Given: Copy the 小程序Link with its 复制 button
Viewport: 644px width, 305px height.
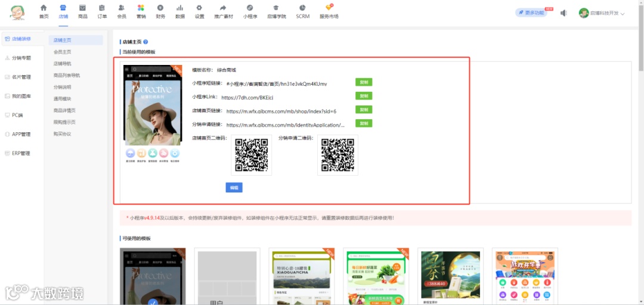Looking at the screenshot, I should (x=364, y=96).
